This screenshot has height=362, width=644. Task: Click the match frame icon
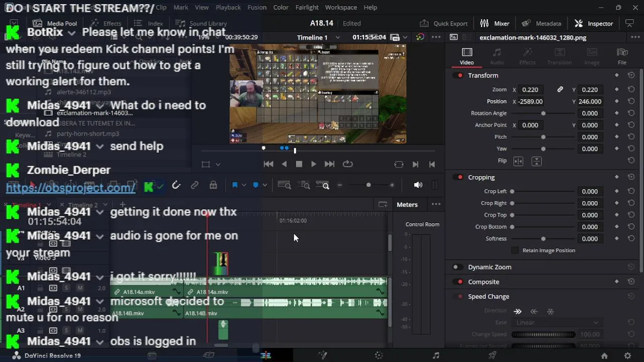(399, 164)
